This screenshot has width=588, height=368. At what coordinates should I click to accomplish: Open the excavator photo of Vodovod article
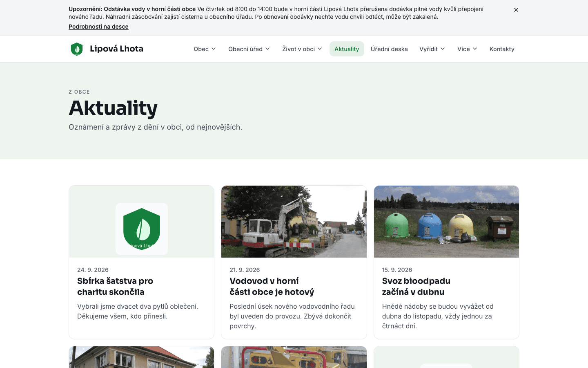pyautogui.click(x=294, y=222)
